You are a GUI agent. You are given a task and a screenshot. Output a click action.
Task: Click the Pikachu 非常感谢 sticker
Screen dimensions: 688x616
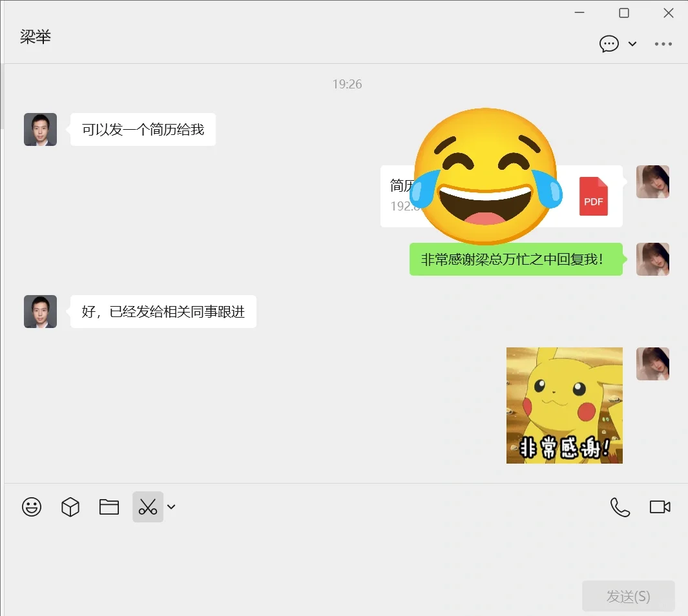pyautogui.click(x=564, y=405)
